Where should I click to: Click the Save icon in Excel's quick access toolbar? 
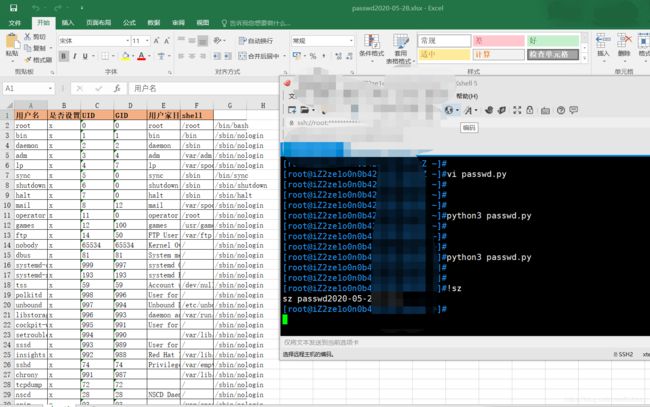(13, 8)
